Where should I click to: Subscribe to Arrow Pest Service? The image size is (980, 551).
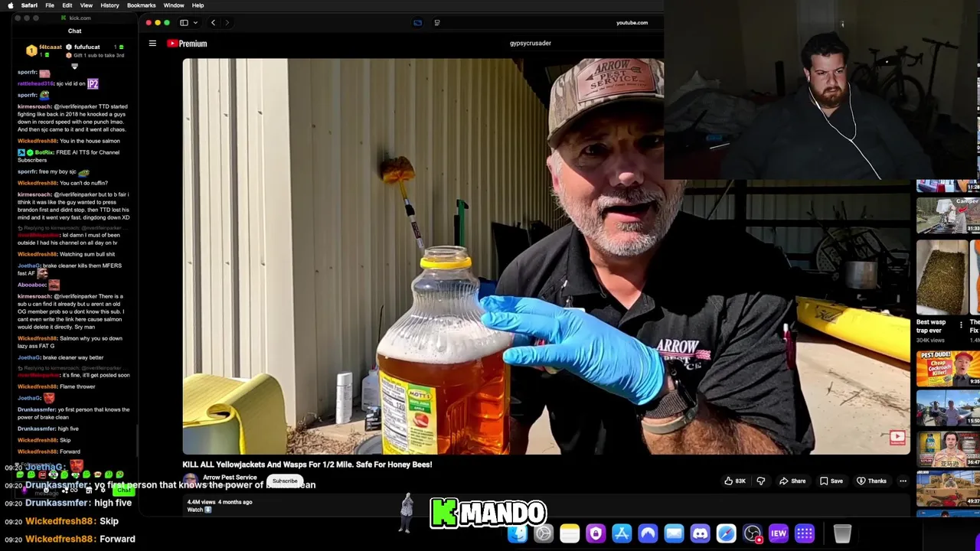(285, 481)
